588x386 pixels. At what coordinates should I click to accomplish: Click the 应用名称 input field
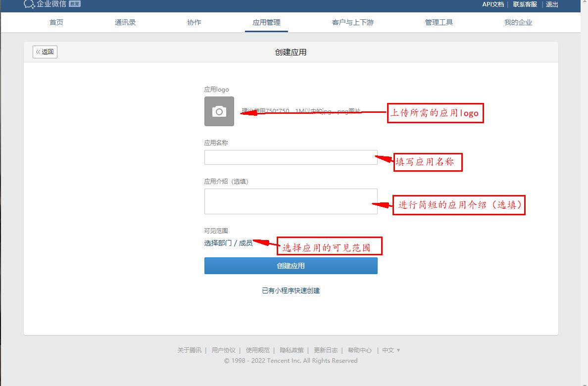point(291,157)
